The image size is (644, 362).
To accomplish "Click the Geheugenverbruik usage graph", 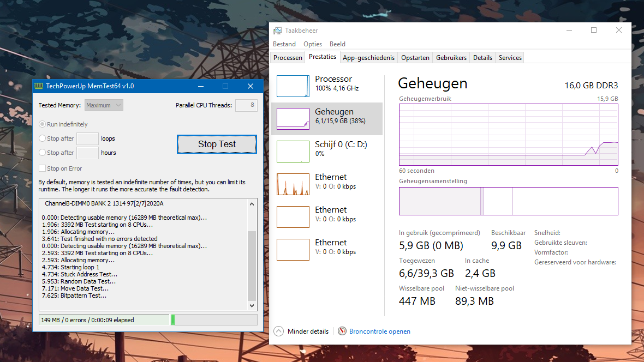I will click(x=509, y=135).
